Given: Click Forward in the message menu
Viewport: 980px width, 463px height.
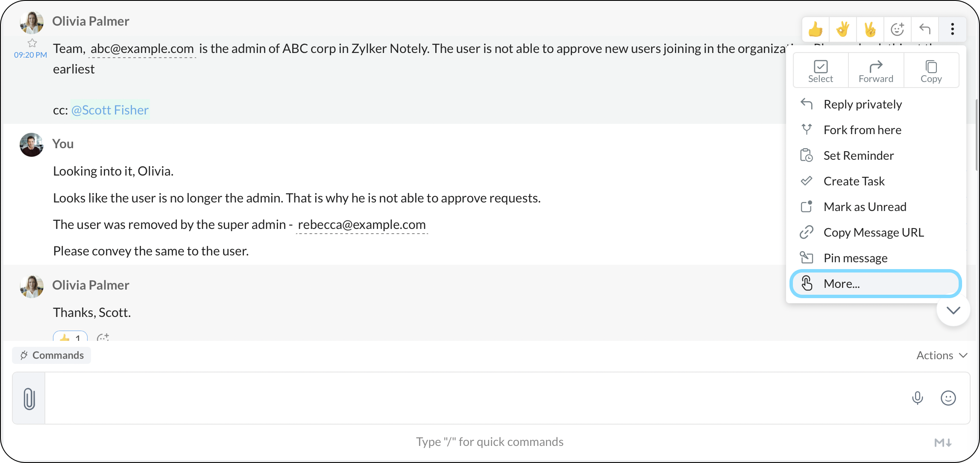Looking at the screenshot, I should tap(876, 71).
